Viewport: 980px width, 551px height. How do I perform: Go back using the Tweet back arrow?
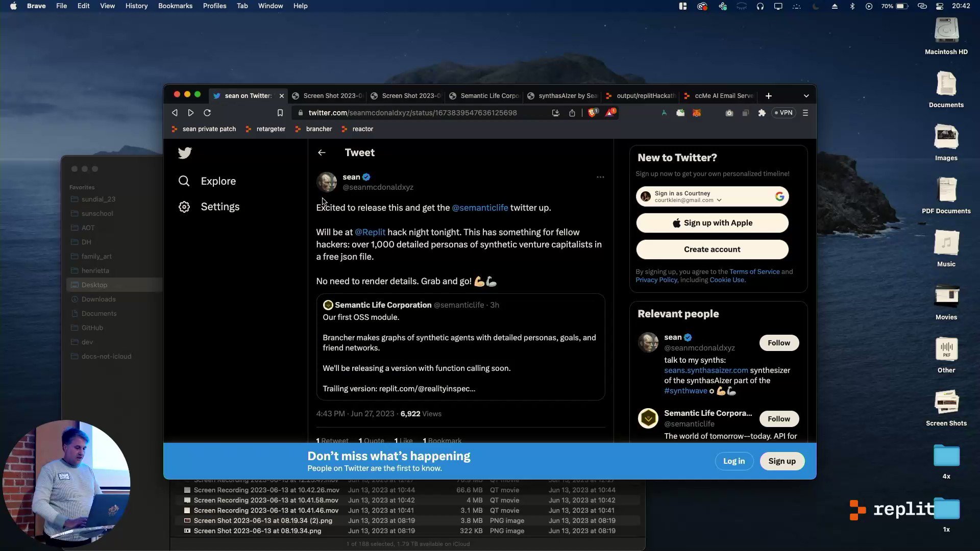tap(322, 153)
